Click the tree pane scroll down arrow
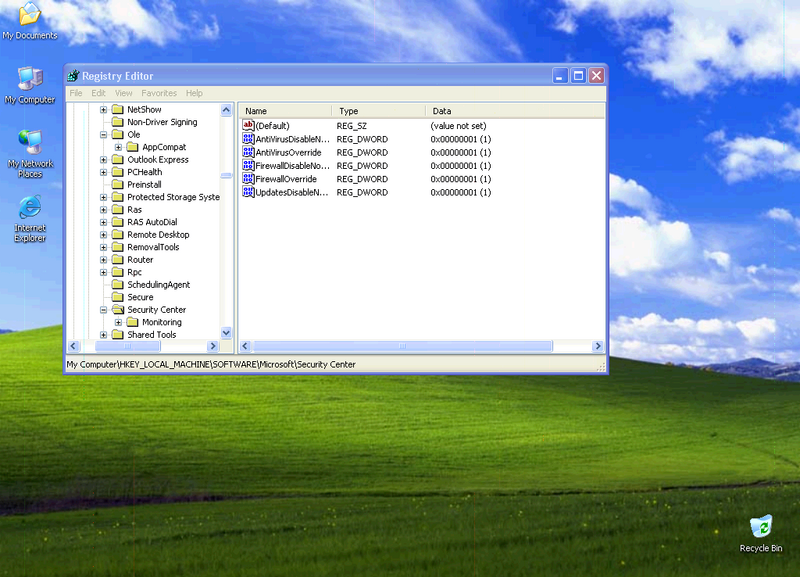800x577 pixels. tap(226, 333)
